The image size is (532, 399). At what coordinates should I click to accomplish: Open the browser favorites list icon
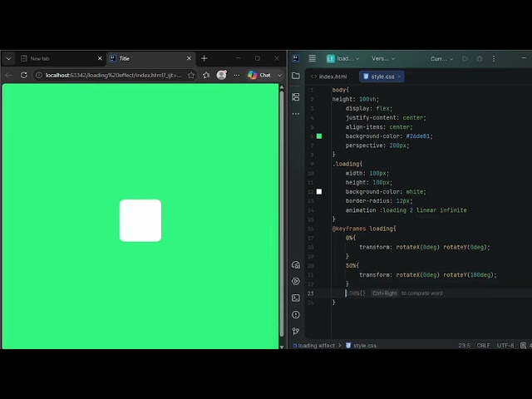[x=206, y=75]
